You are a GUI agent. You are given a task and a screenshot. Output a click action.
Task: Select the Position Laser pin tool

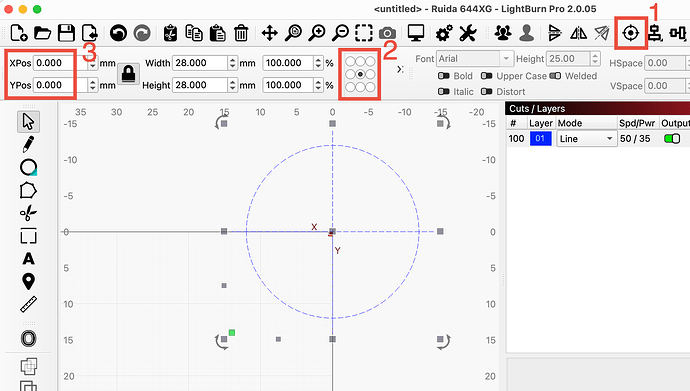pos(29,281)
